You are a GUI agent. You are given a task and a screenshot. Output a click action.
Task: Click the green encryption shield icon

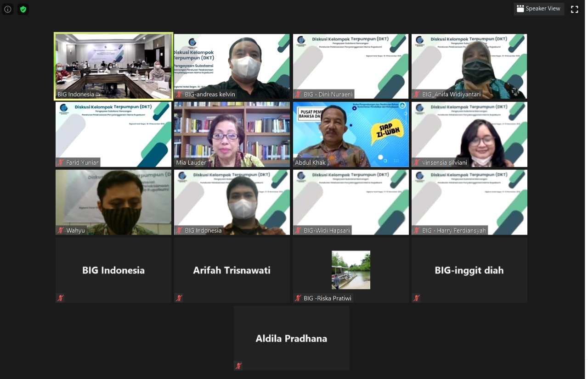[x=23, y=9]
